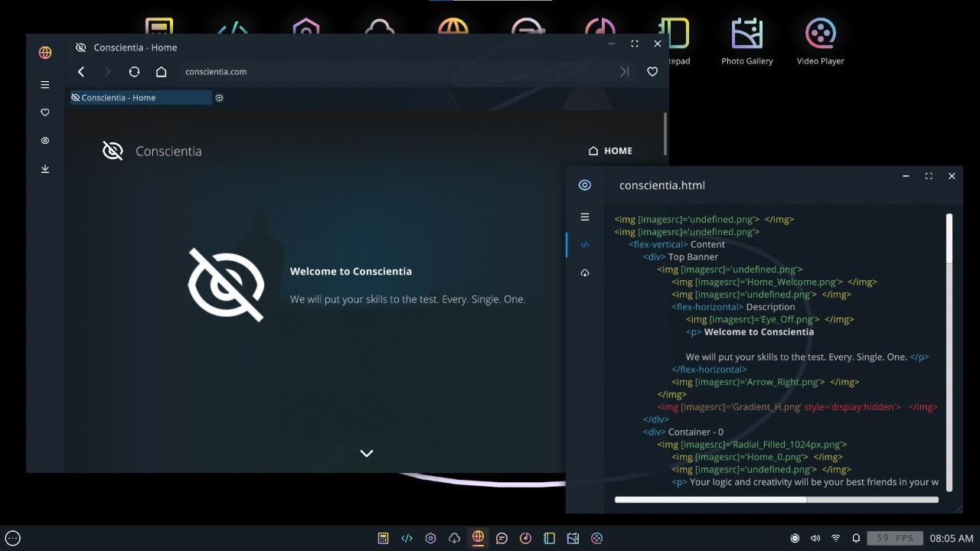Open the hamburger menu in the browser sidebar

(44, 85)
